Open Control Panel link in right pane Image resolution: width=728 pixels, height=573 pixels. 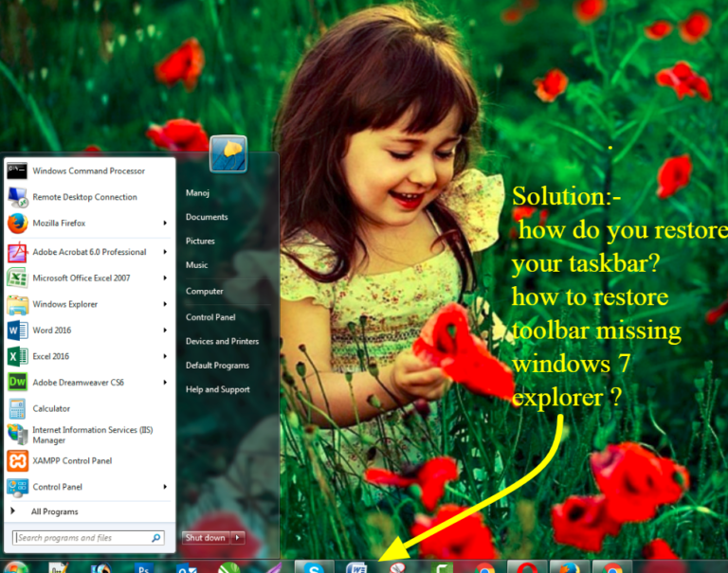[x=210, y=317]
